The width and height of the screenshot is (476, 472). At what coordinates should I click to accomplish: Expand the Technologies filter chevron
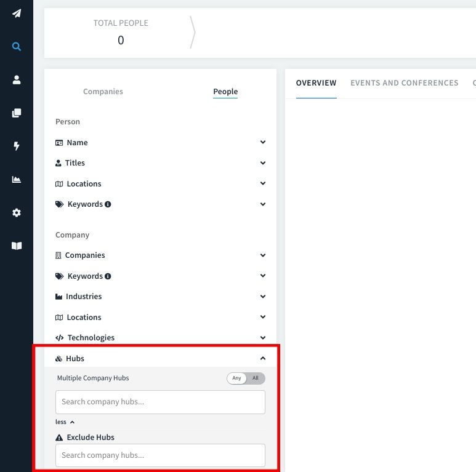pos(263,338)
